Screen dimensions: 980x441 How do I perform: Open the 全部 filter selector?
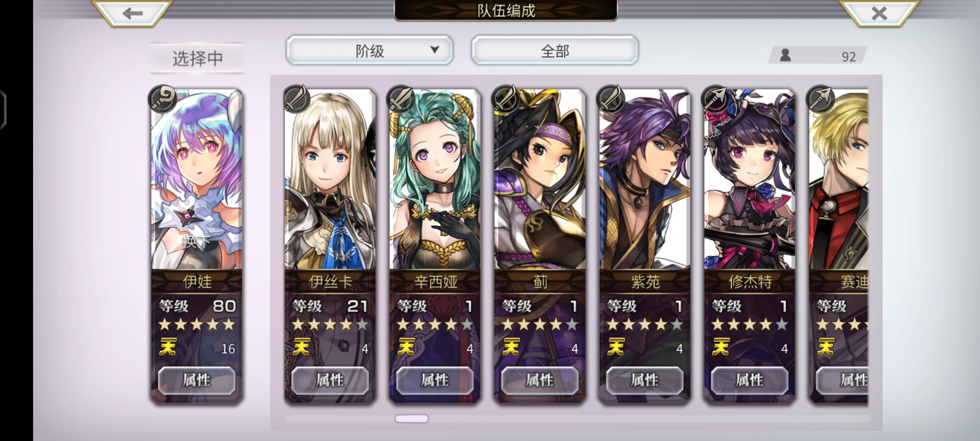(x=555, y=50)
